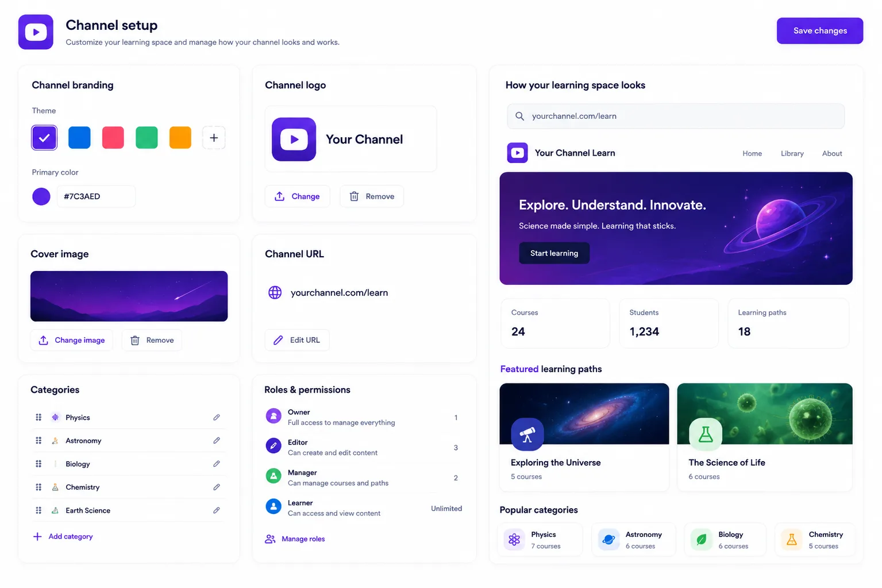The height and width of the screenshot is (588, 882).
Task: Open Library tab in preview navigation
Action: pos(792,153)
